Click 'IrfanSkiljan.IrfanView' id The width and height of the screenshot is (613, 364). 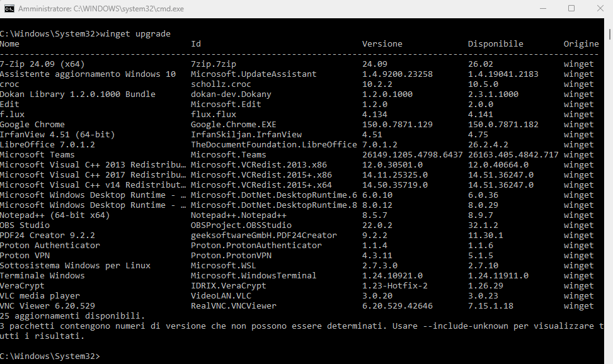pyautogui.click(x=246, y=135)
